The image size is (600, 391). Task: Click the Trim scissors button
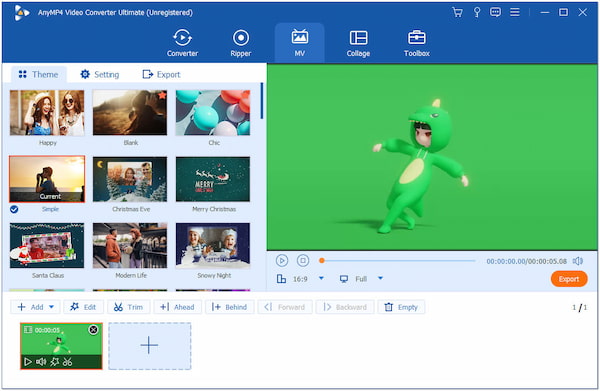(128, 307)
